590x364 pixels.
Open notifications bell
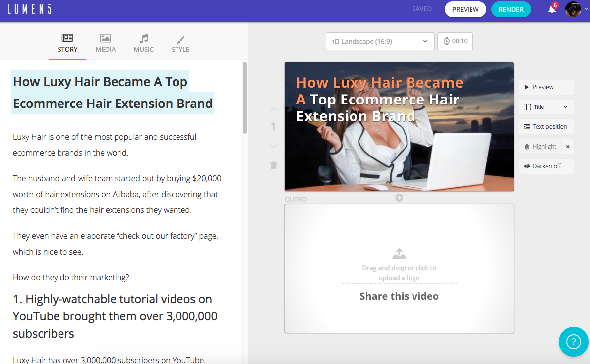pos(552,9)
